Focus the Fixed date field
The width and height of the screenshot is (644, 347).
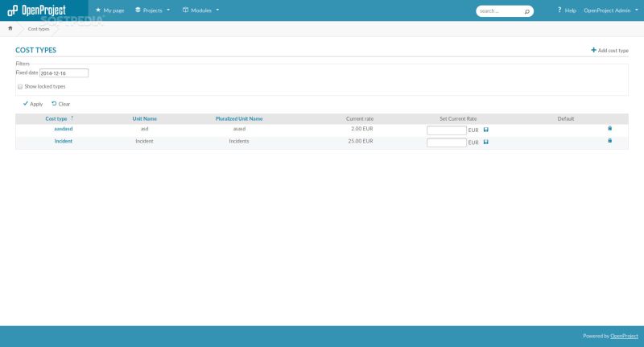coord(64,73)
